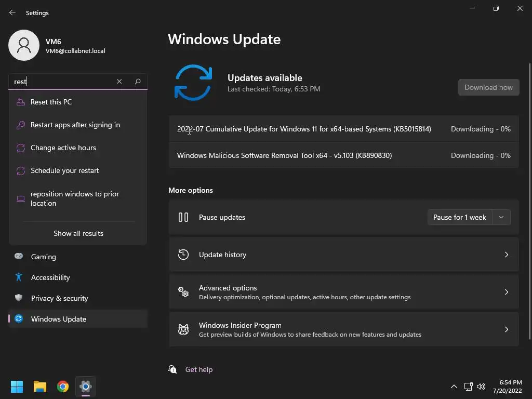
Task: Click the Update history clock icon
Action: tap(183, 255)
